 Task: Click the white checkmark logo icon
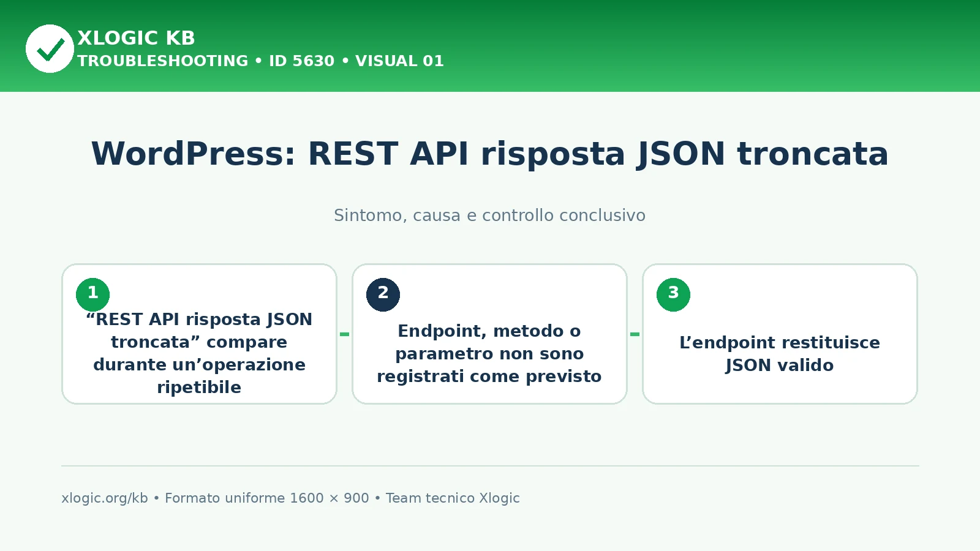tap(50, 48)
